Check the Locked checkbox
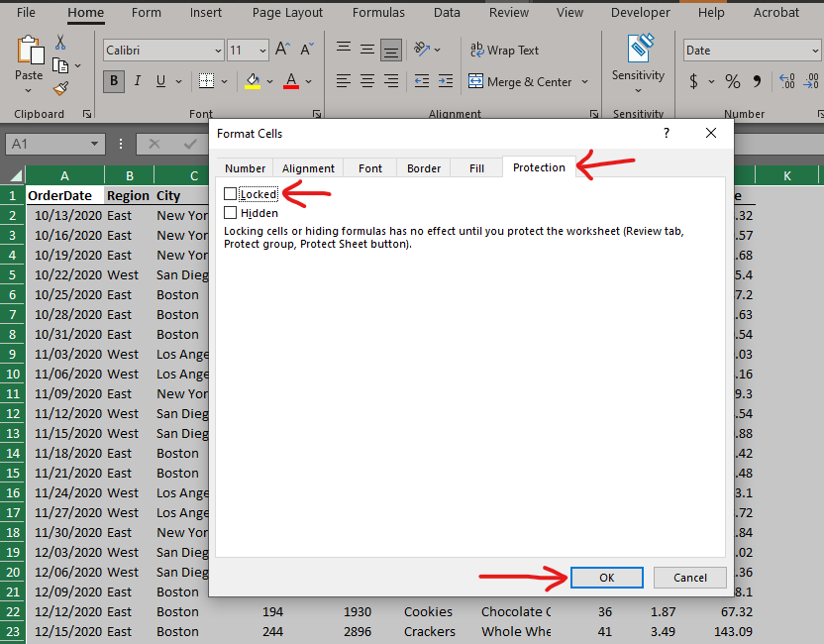Image resolution: width=824 pixels, height=644 pixels. pos(230,195)
